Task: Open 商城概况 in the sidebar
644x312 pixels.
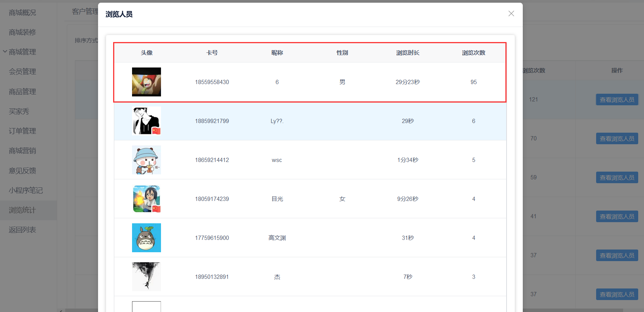Action: tap(22, 13)
